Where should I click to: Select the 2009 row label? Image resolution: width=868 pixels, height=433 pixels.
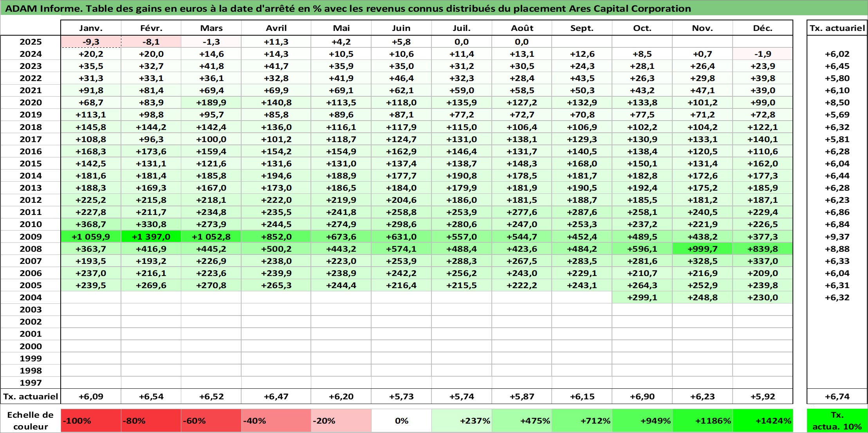[31, 237]
